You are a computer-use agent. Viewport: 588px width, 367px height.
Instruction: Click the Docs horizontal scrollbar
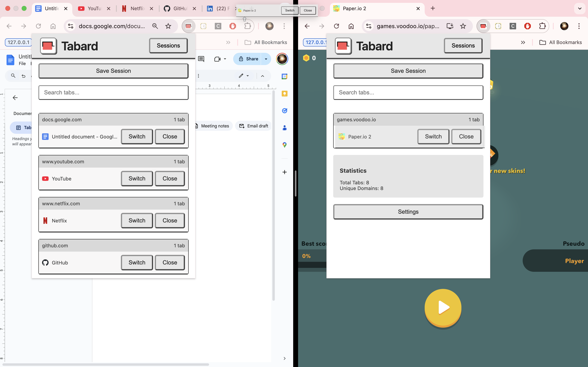[106, 364]
